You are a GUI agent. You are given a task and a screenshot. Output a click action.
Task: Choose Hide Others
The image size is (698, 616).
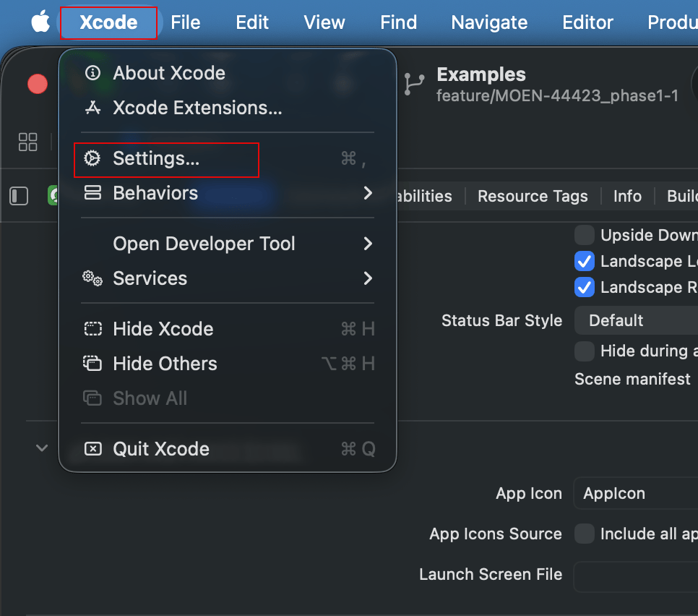click(x=228, y=364)
